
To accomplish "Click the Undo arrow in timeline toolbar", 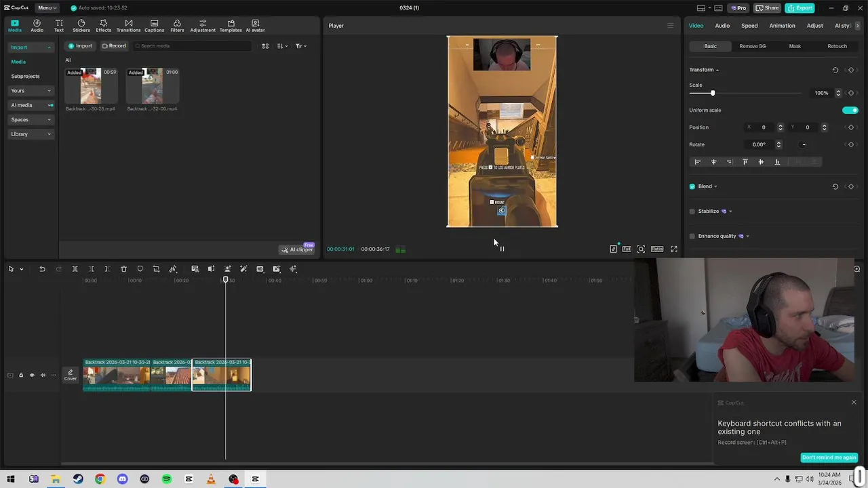I will tap(42, 269).
